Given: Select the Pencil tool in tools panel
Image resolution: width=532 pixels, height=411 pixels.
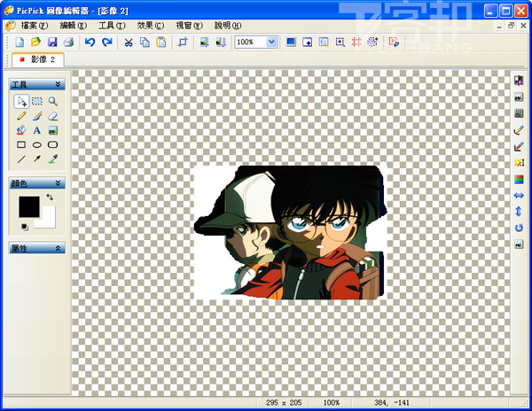Looking at the screenshot, I should [21, 116].
